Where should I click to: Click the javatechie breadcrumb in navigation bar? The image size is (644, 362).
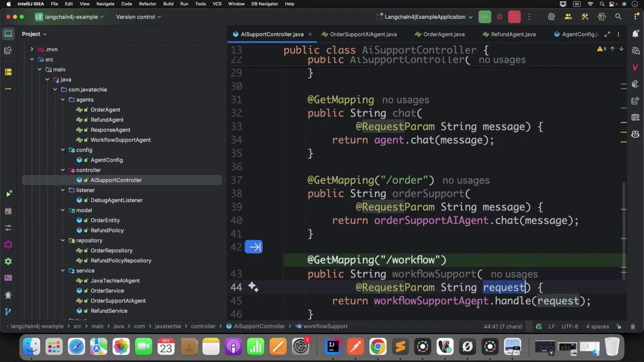(168, 326)
